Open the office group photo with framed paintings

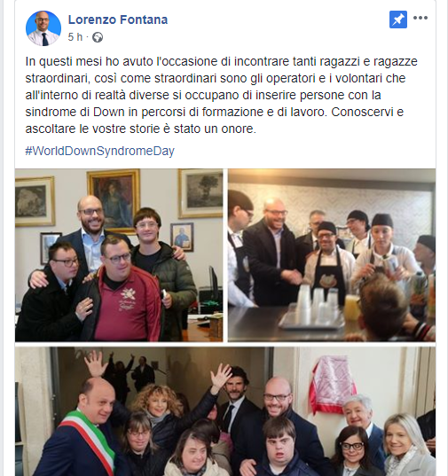(119, 255)
